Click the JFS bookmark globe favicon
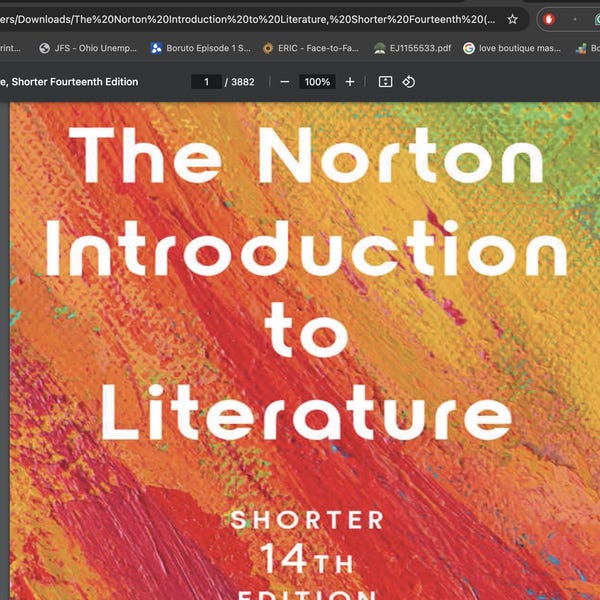Viewport: 600px width, 600px height. pyautogui.click(x=45, y=48)
